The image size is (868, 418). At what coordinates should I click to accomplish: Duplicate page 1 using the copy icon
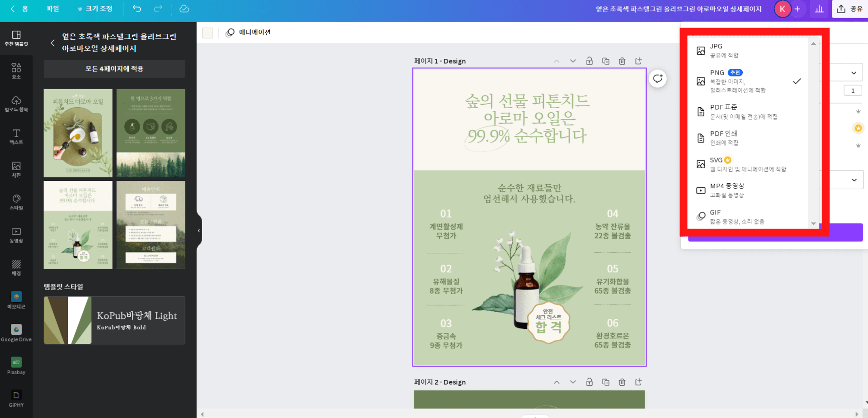pyautogui.click(x=606, y=61)
